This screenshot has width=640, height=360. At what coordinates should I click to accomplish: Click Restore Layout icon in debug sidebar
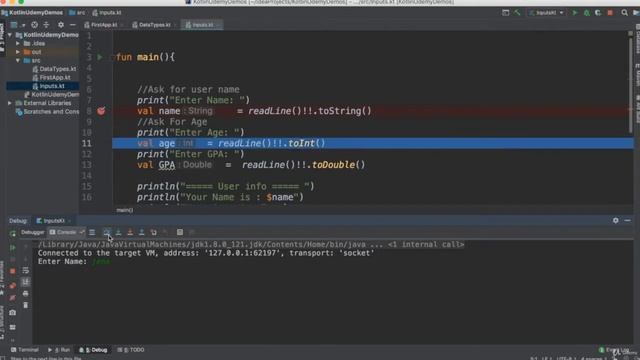click(13, 327)
